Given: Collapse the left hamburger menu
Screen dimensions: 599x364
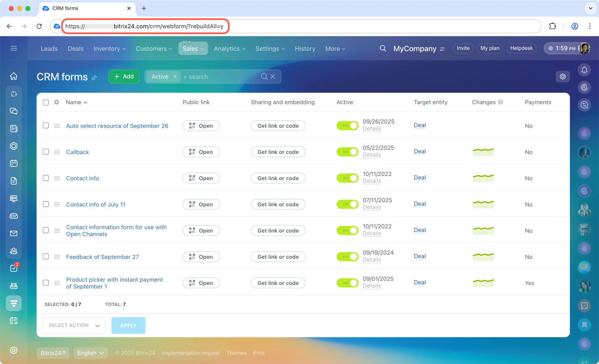Looking at the screenshot, I should pyautogui.click(x=14, y=48).
